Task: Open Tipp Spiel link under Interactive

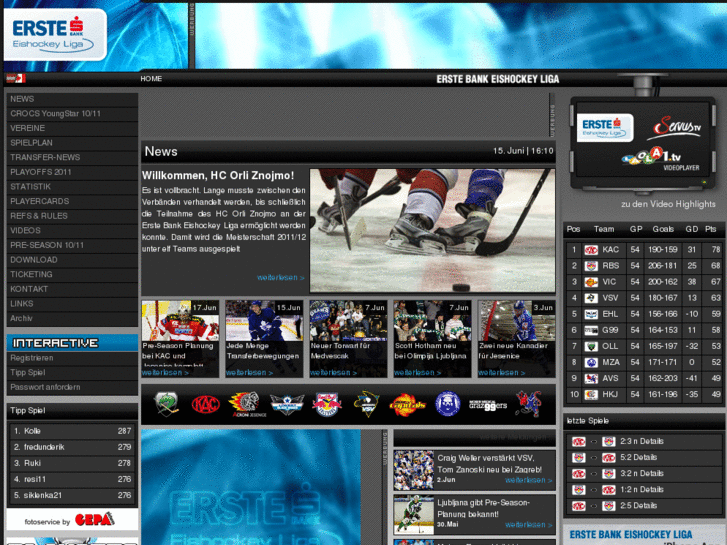Action: 28,372
